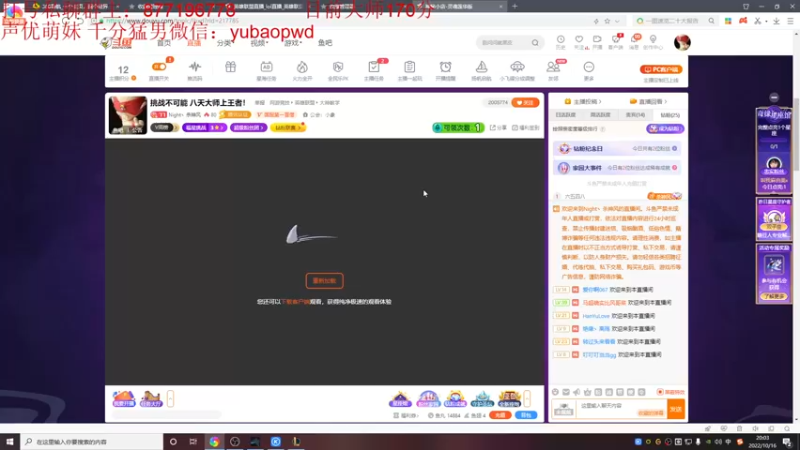Click the sailboat icon in the streamer toolbar
This screenshot has width=800, height=450.
point(481,67)
